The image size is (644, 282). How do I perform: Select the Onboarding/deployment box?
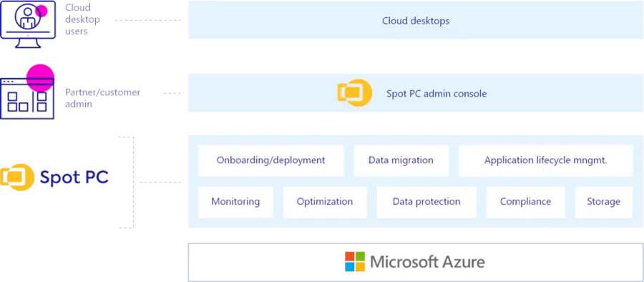(270, 160)
